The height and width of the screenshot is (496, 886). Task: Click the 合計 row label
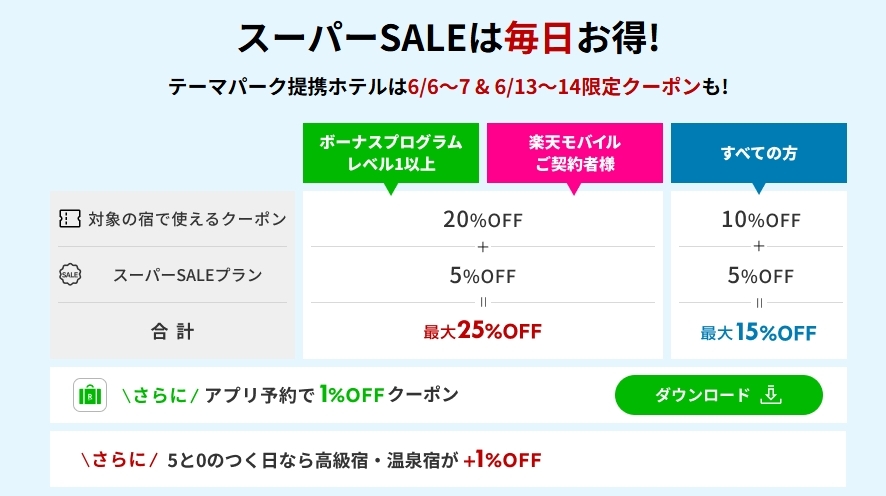click(172, 331)
